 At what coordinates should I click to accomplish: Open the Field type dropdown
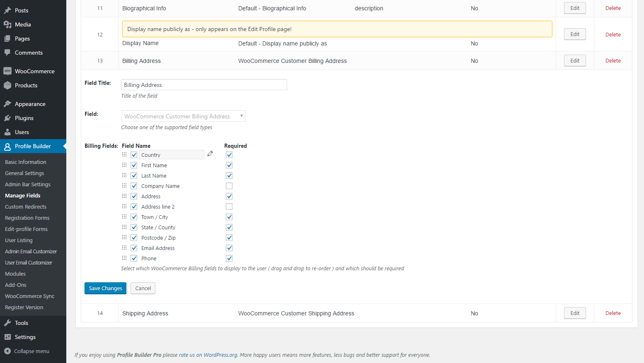coord(183,116)
